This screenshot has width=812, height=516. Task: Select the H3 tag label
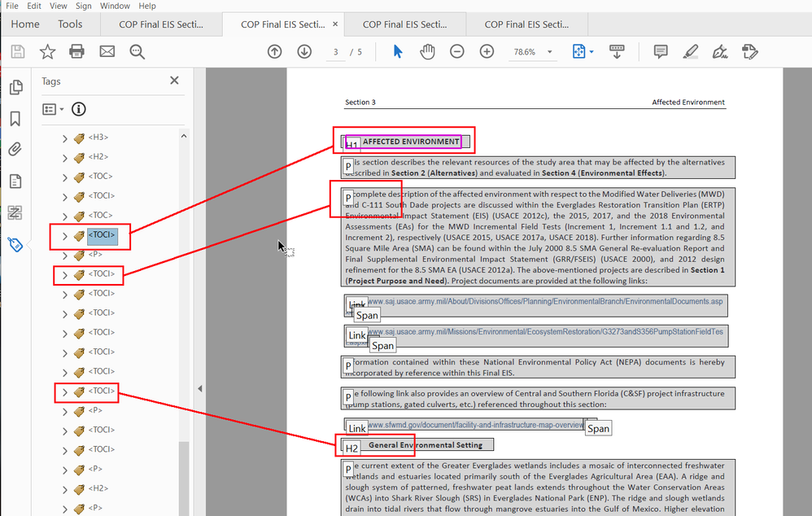coord(98,138)
